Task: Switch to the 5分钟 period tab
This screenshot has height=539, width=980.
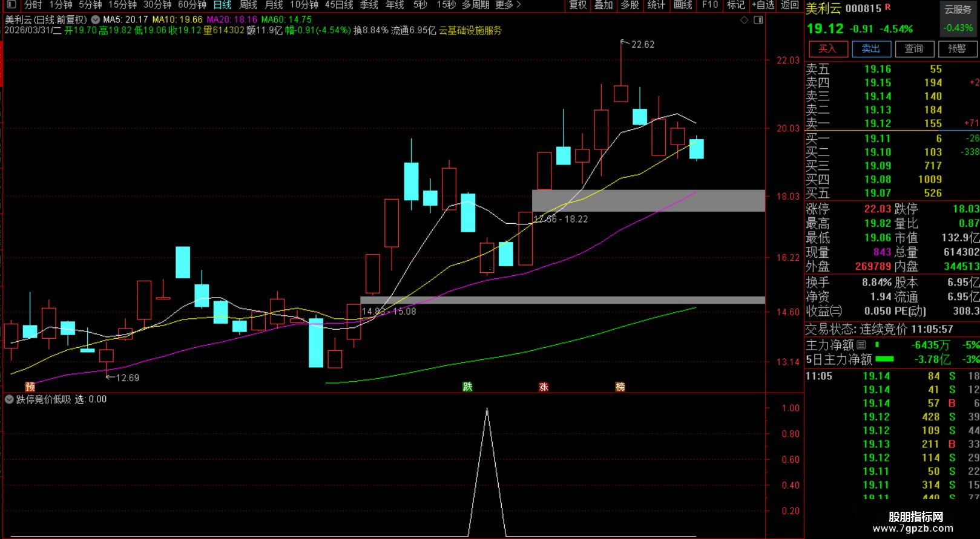Action: point(90,5)
